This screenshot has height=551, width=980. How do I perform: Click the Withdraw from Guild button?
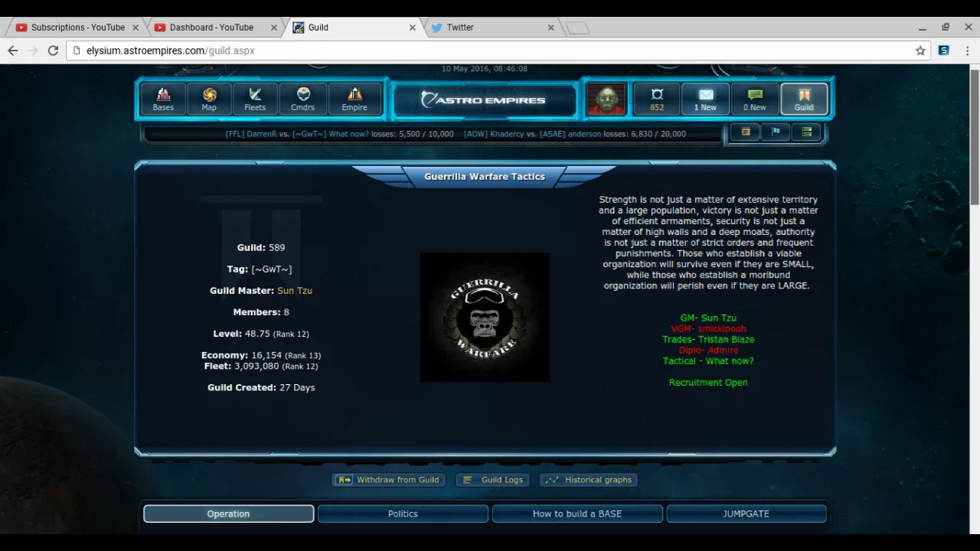pos(389,480)
